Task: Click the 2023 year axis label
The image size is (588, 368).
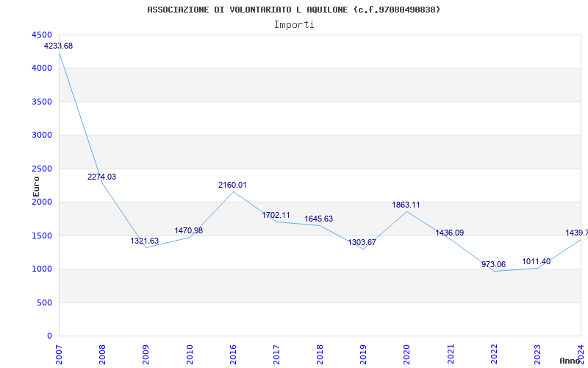Action: pos(537,353)
